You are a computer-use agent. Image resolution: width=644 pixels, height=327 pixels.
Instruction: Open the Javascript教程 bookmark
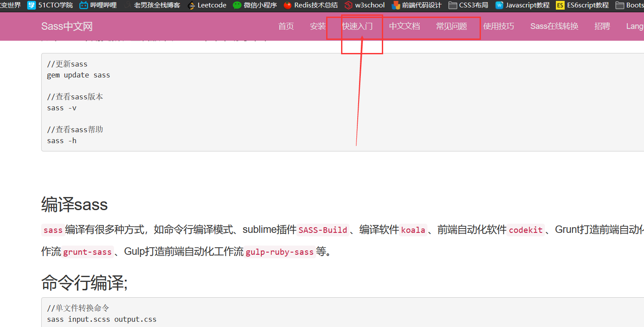click(x=522, y=5)
